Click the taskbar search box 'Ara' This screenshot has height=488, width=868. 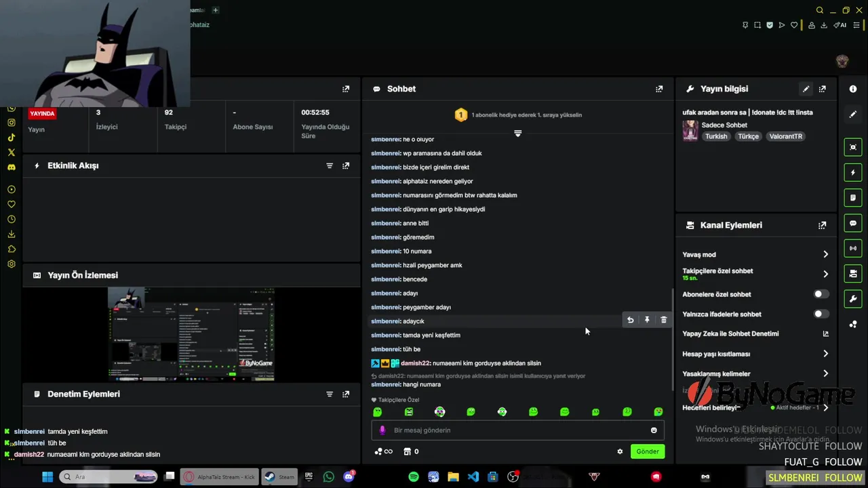click(x=108, y=476)
